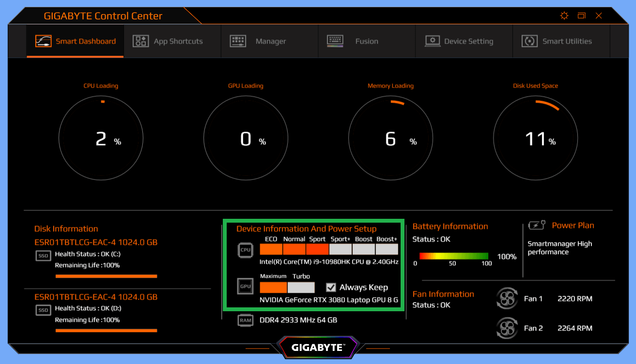Image resolution: width=636 pixels, height=364 pixels.
Task: Click the Fan Information heading
Action: tap(443, 294)
